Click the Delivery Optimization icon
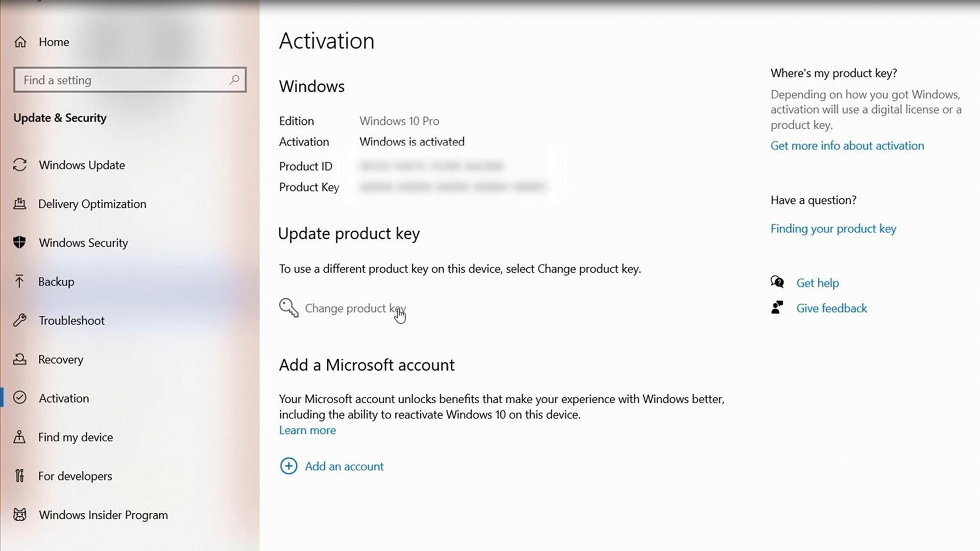 click(21, 204)
